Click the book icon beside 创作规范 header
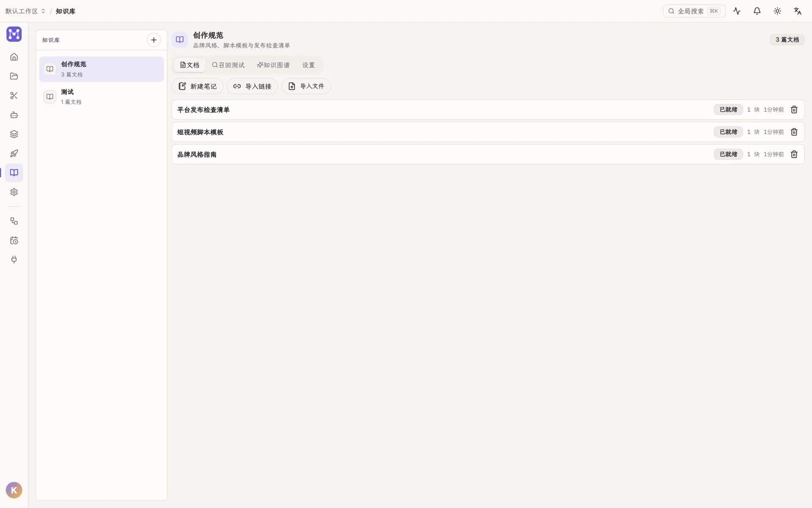812x508 pixels. 180,39
